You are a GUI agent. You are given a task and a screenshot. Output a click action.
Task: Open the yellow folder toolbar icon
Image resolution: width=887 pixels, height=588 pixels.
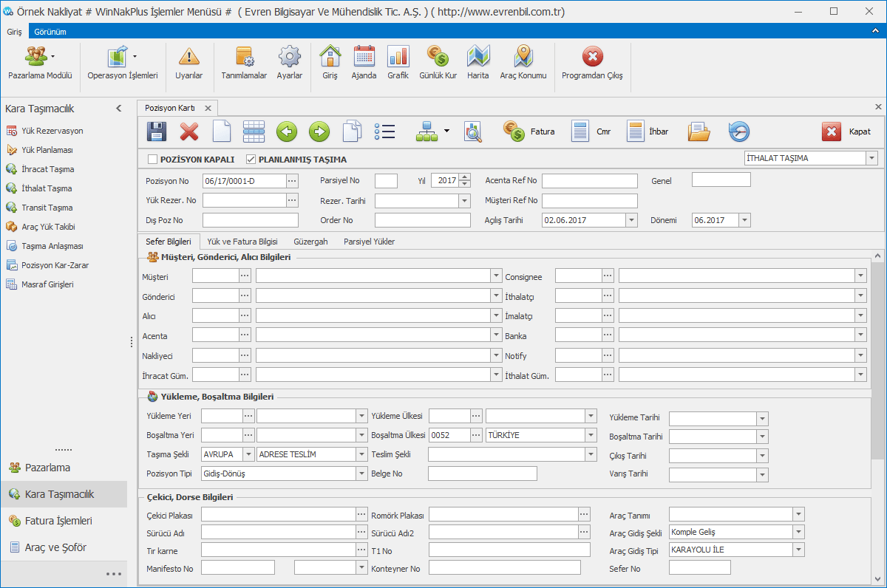click(x=699, y=131)
